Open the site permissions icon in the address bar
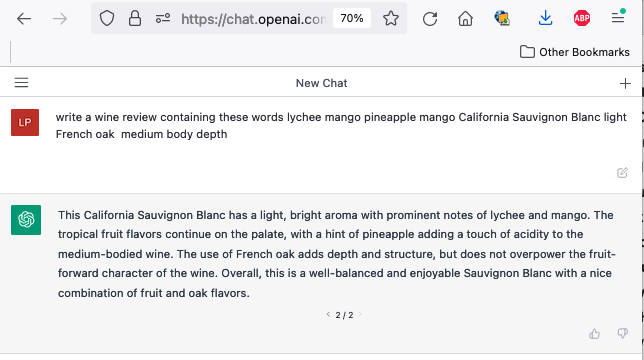 click(163, 18)
